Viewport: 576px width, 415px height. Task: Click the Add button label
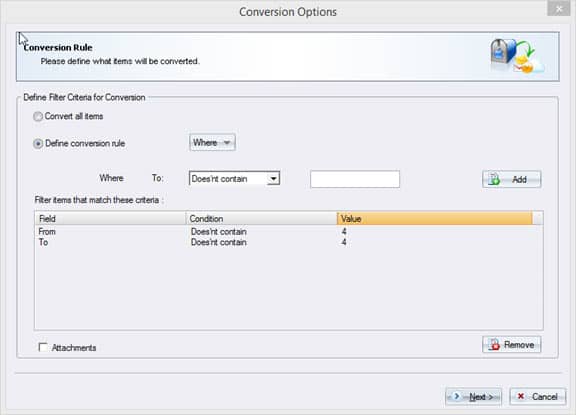pyautogui.click(x=519, y=180)
